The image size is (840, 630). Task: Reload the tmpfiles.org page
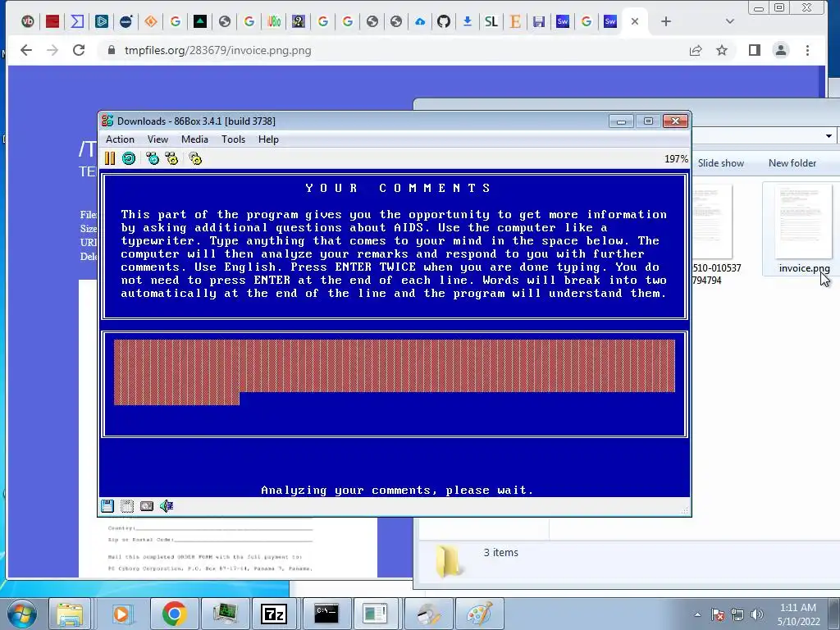[79, 50]
